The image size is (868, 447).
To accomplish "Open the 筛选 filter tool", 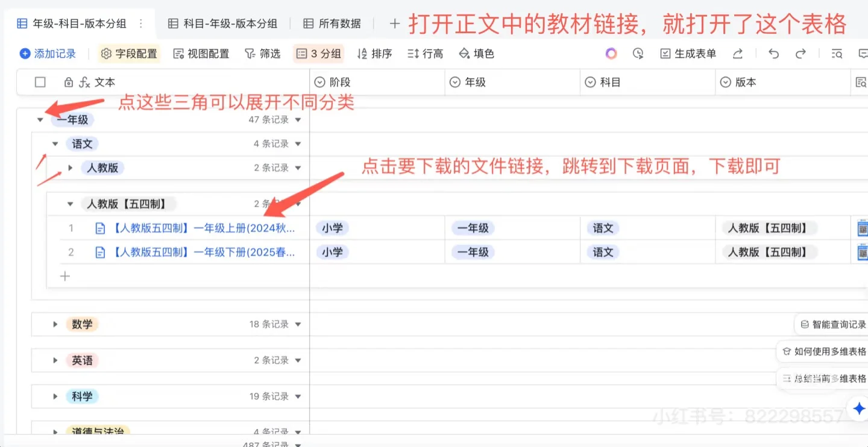I will 262,54.
